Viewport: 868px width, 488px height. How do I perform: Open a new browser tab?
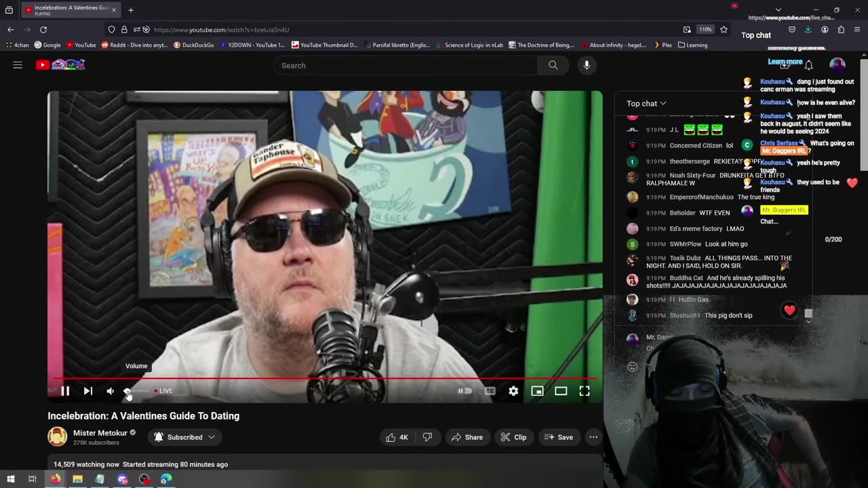[x=131, y=10]
